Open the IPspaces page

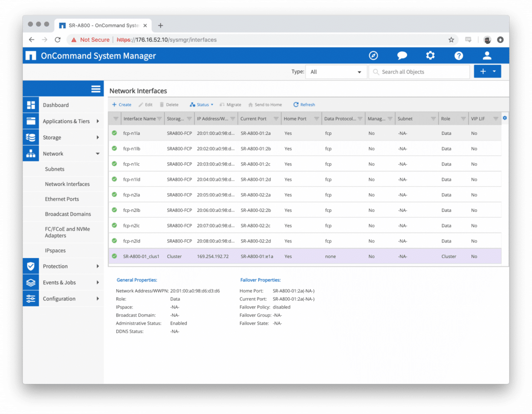[x=55, y=250]
